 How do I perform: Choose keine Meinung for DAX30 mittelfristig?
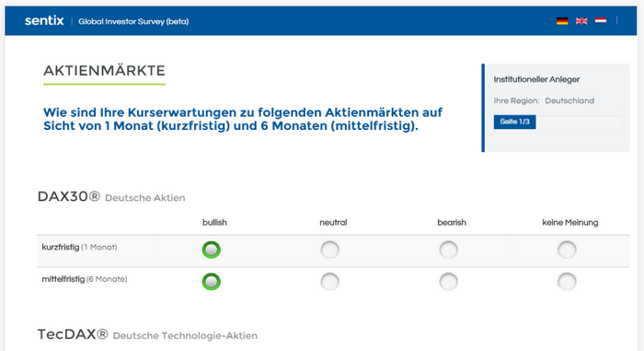(x=567, y=282)
